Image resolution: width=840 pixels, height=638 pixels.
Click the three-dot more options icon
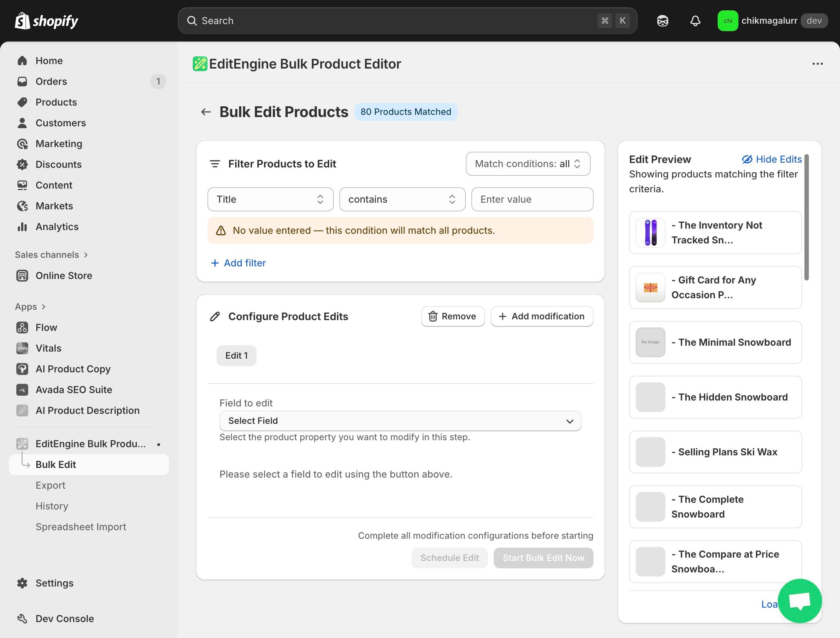(817, 64)
